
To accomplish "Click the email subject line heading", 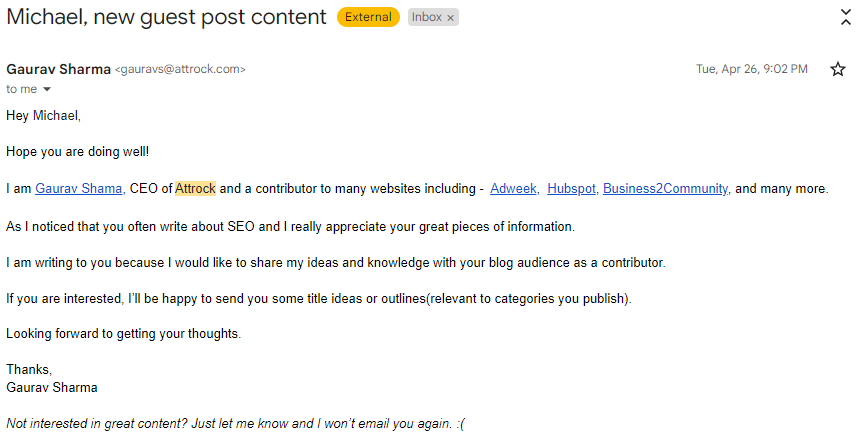I will pyautogui.click(x=166, y=17).
